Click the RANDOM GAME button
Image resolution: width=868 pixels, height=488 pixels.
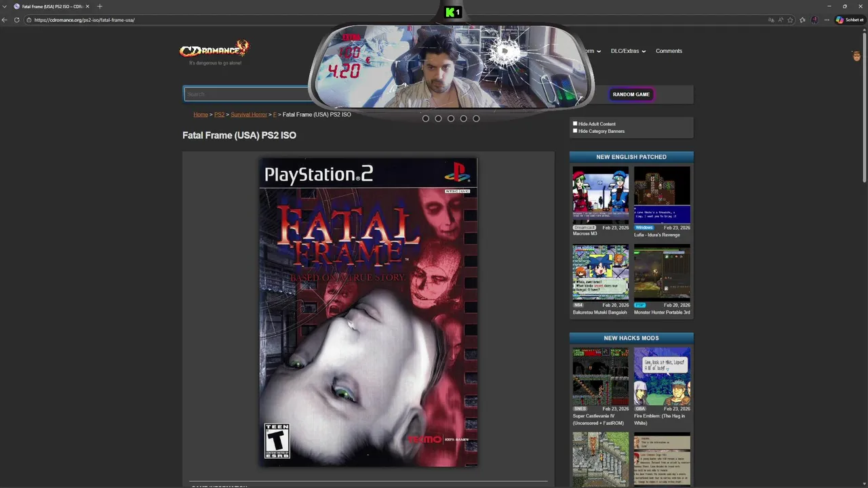631,94
